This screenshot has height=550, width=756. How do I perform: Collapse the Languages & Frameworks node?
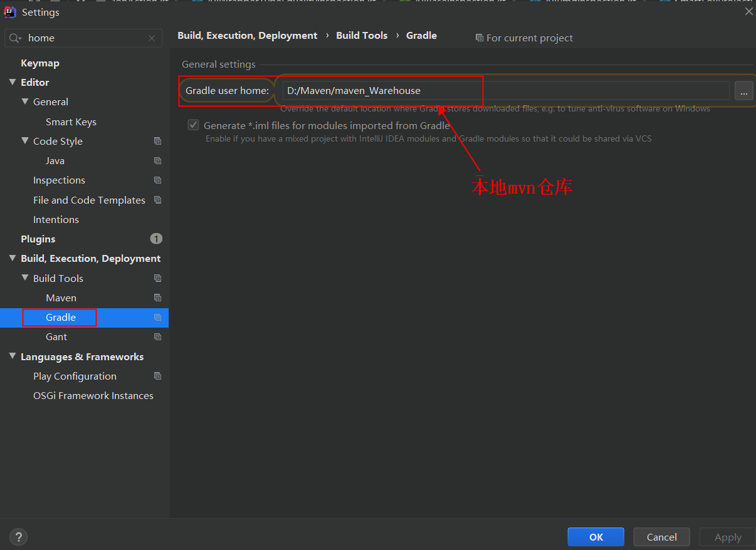coord(13,356)
